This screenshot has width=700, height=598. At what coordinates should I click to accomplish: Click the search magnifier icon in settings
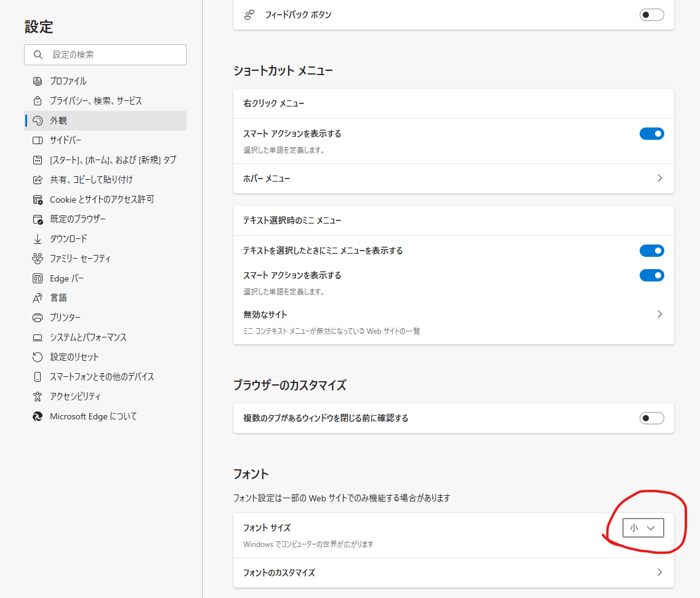click(38, 54)
